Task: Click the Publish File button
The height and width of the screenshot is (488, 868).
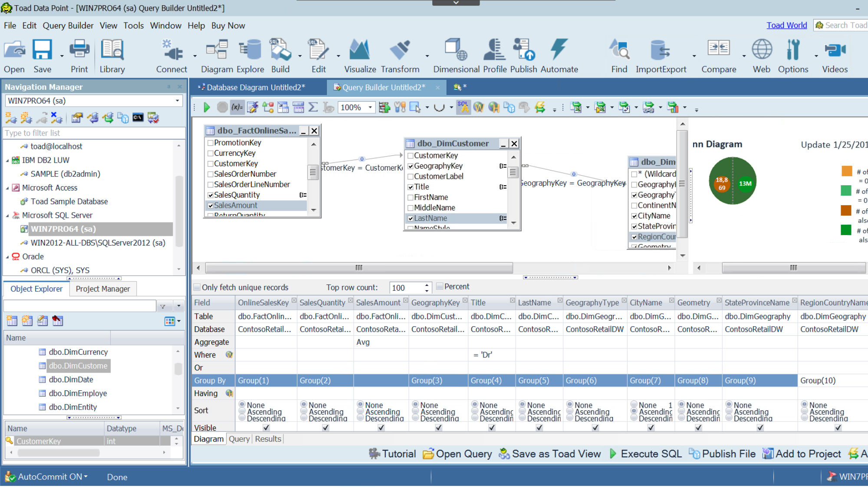Action: [x=722, y=454]
